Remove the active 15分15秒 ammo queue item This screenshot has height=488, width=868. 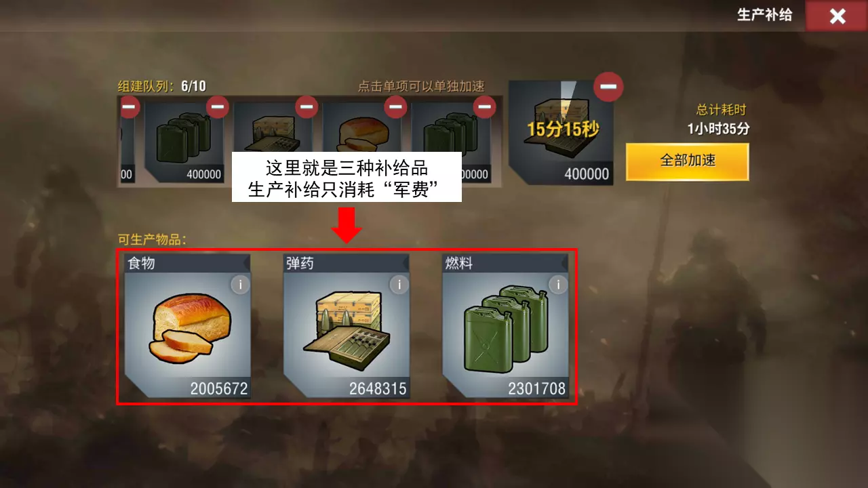[x=608, y=87]
